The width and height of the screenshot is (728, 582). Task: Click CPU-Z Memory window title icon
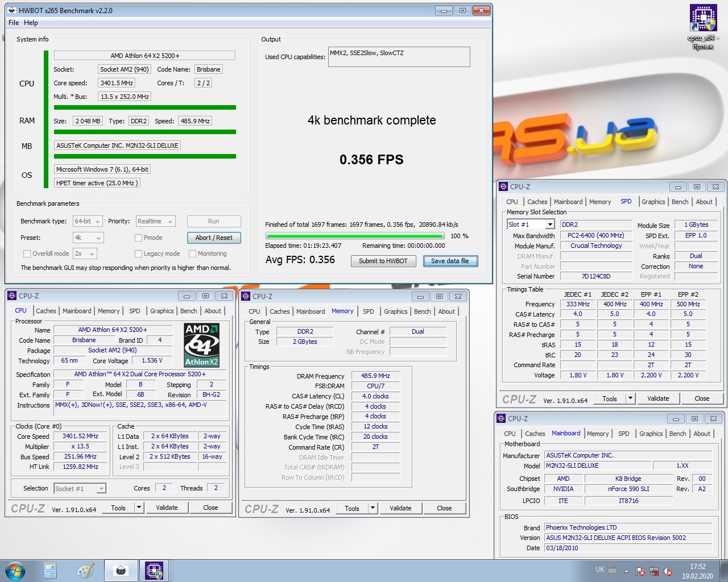point(246,296)
